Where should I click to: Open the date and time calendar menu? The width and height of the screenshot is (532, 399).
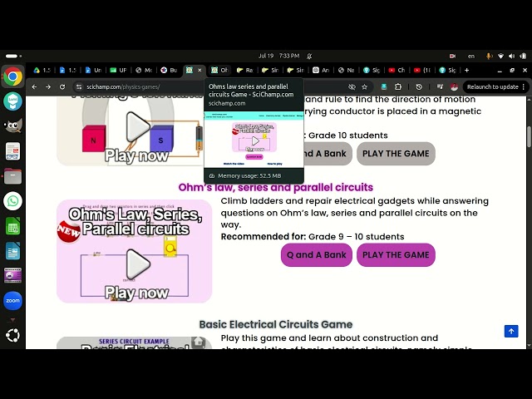click(x=279, y=56)
